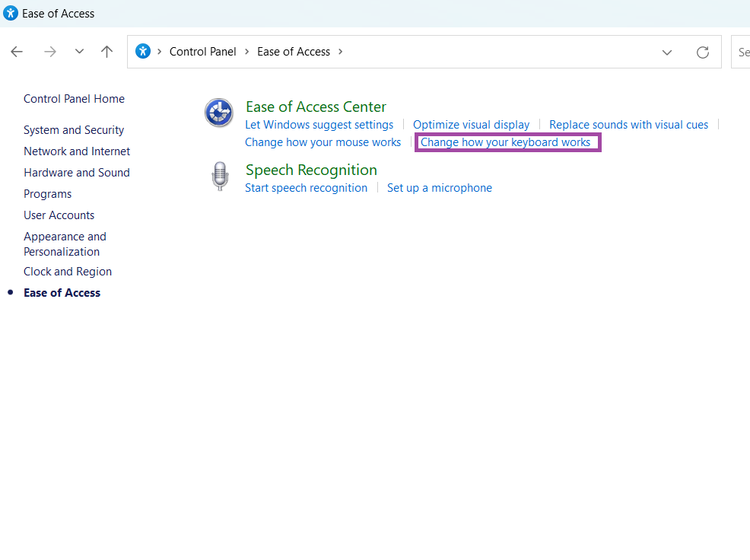Expand chevron after Ease of Access breadcrumb
Viewport: 750px width, 560px height.
[x=340, y=52]
